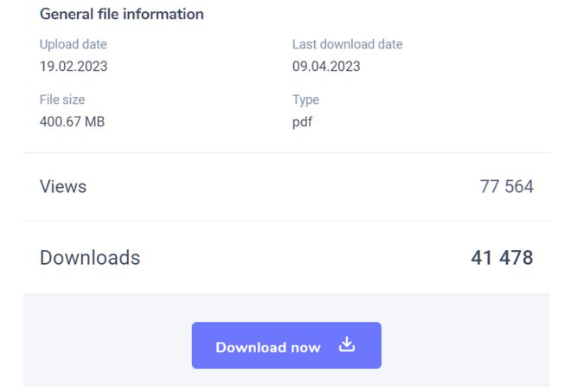Click the upload date value 19.02.2023
Screen dimensions: 571x392
[x=74, y=67]
